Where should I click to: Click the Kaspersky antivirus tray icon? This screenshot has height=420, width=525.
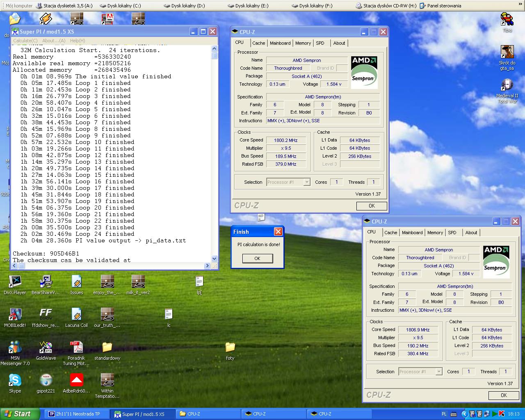[x=501, y=414]
